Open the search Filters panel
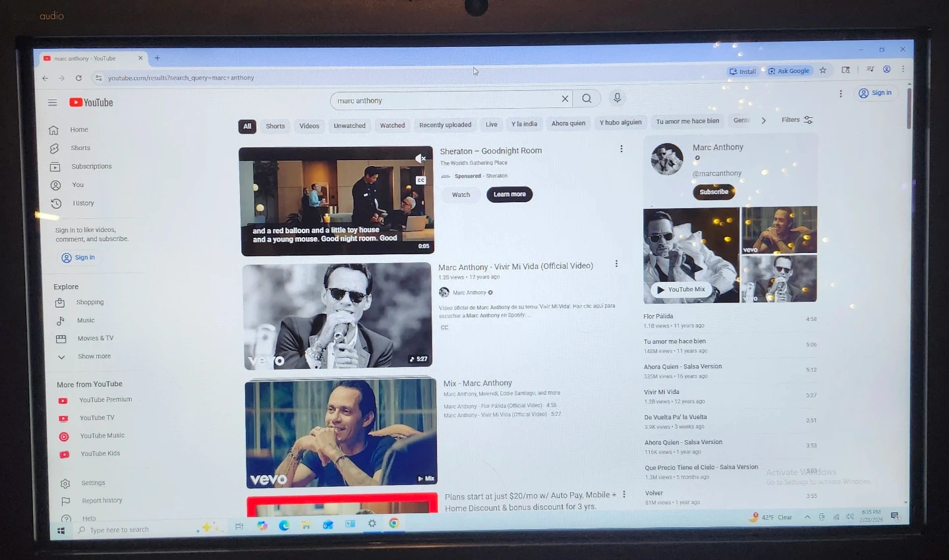Image resolution: width=949 pixels, height=560 pixels. click(x=797, y=120)
